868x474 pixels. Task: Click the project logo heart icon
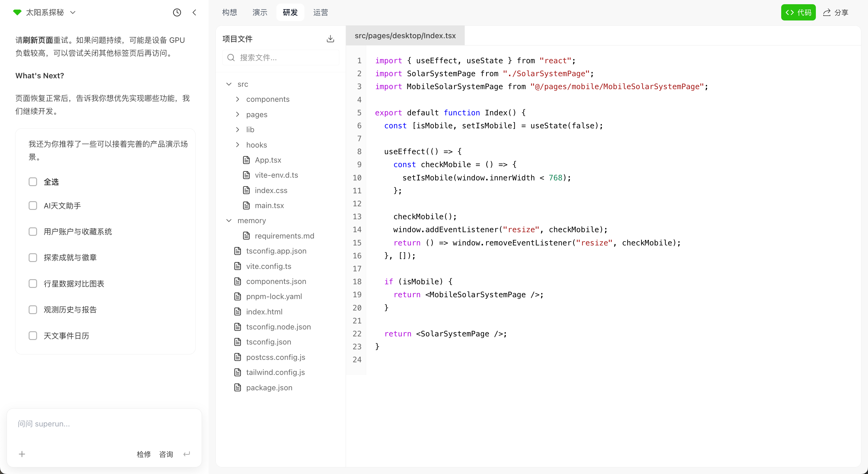[17, 12]
